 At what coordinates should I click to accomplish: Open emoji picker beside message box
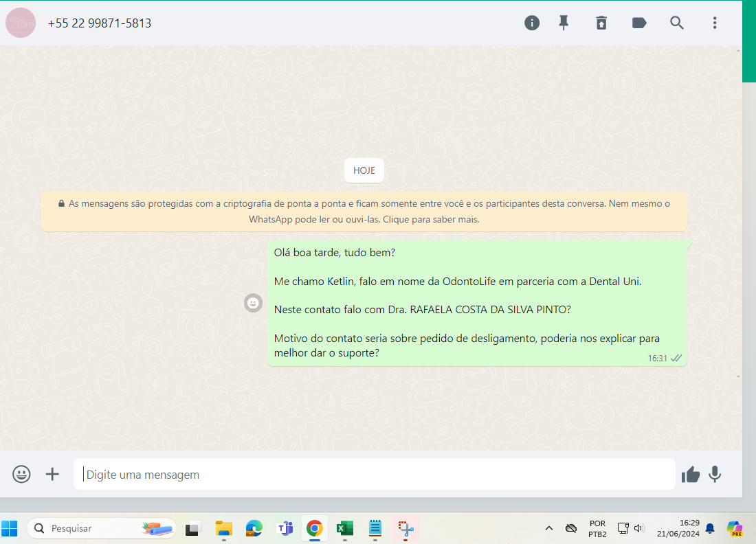coord(21,474)
